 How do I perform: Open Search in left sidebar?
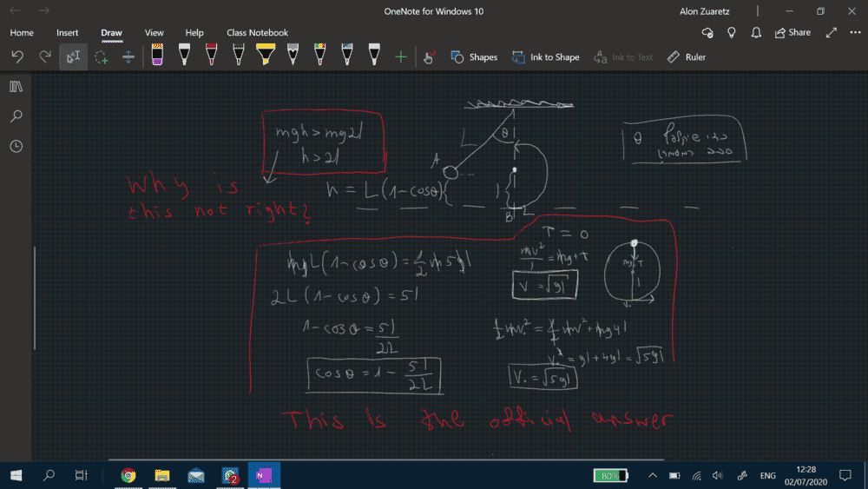pos(16,116)
